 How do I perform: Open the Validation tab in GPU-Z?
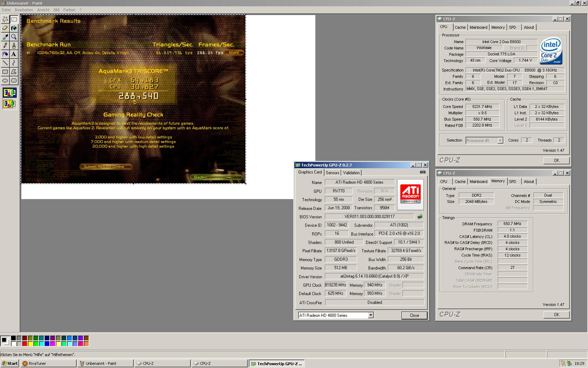coord(351,173)
